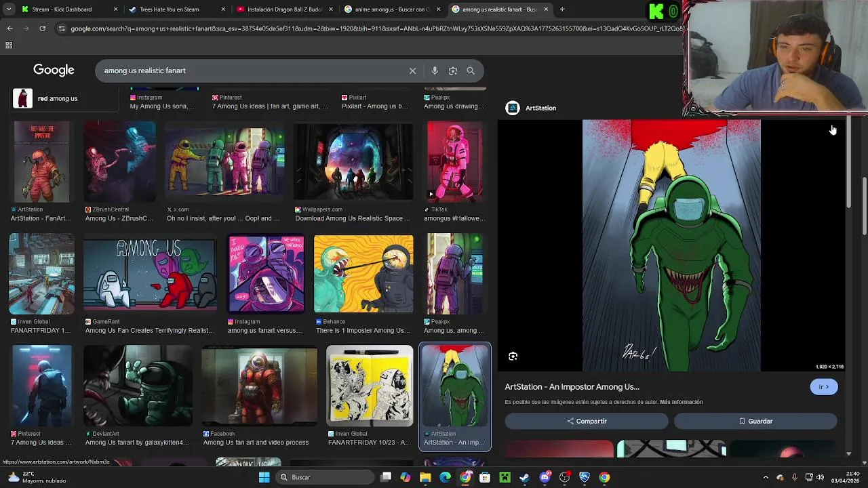The image size is (868, 488).
Task: Reload the page with the refresh icon
Action: point(42,28)
